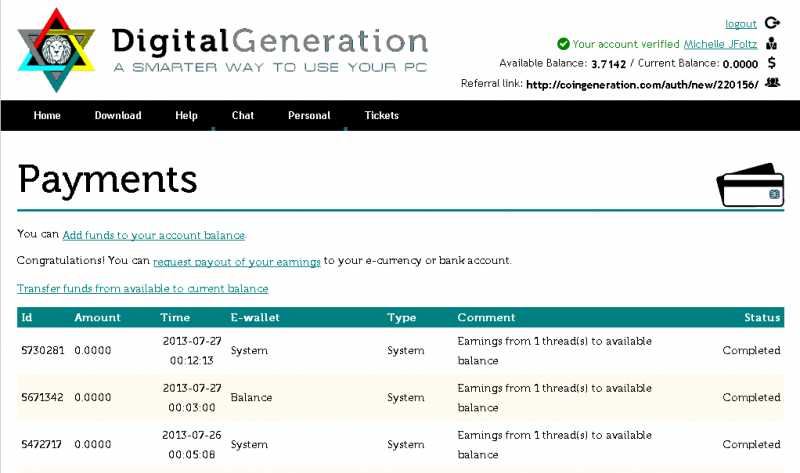The height and width of the screenshot is (473, 800).
Task: Select the Personal menu item
Action: click(309, 116)
